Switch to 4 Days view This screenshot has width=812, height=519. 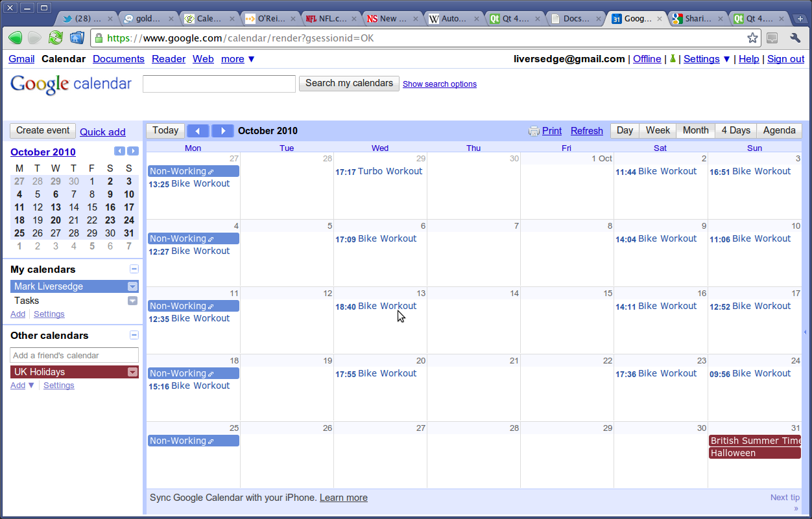click(x=736, y=130)
